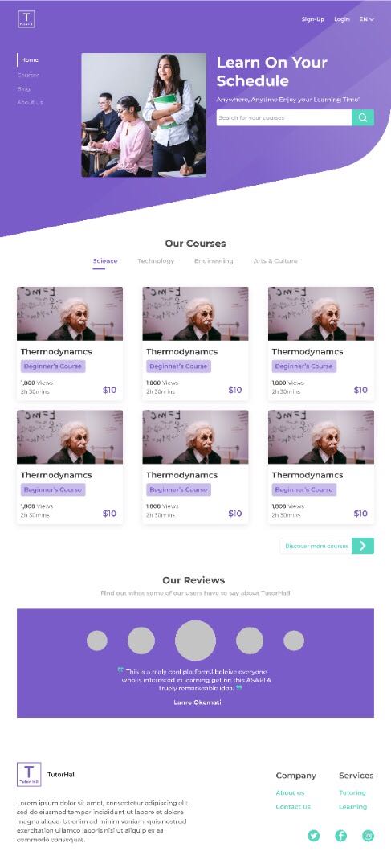Open the Twitter icon in footer
This screenshot has height=868, width=391.
click(314, 836)
